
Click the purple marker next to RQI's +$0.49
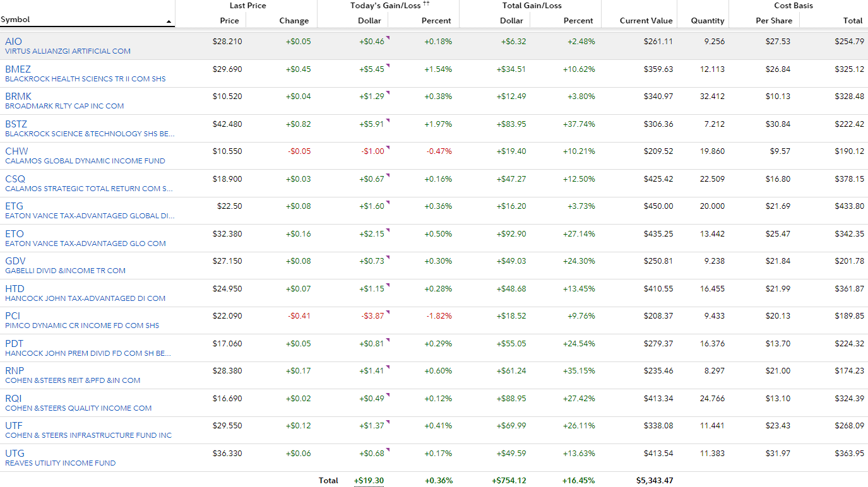point(388,395)
